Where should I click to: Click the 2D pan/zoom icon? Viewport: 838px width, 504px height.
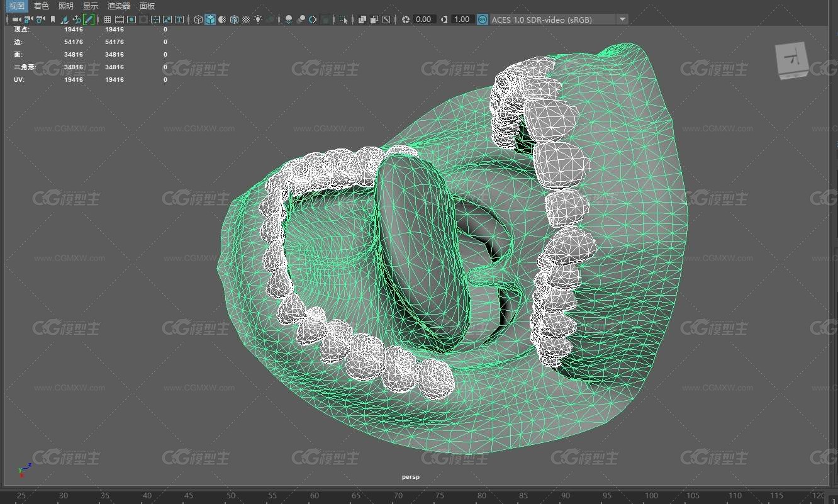[77, 20]
